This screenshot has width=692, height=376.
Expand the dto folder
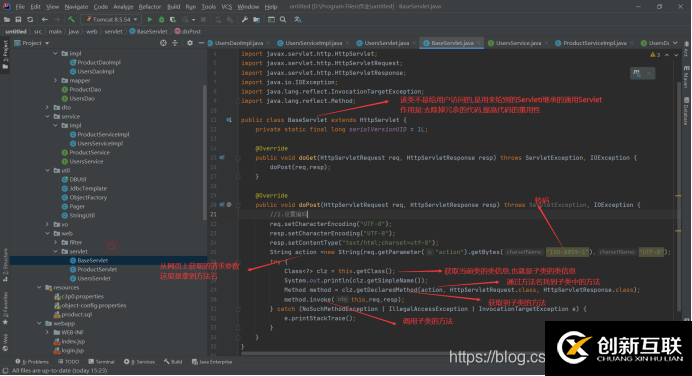[48, 107]
